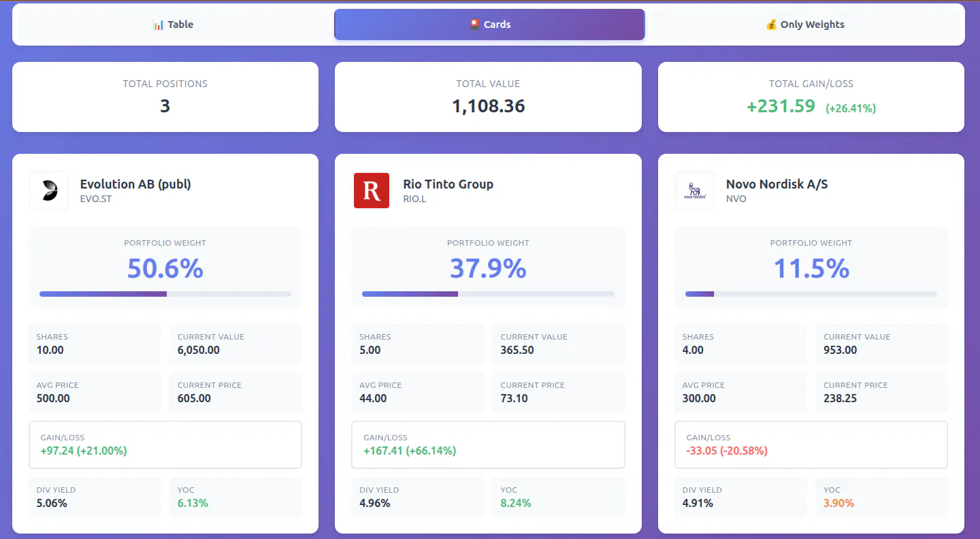980x539 pixels.
Task: Click the Total Value figure 1,108.36
Action: pos(489,106)
